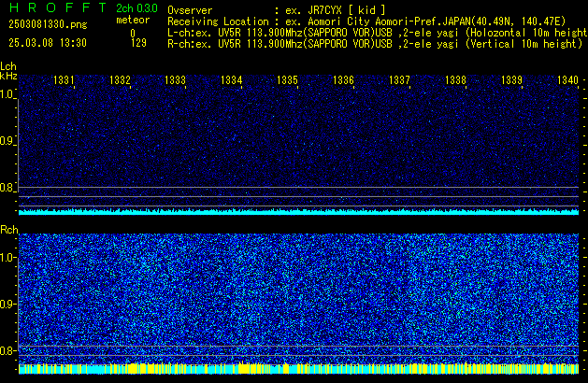Click the Lch 0.8 frequency label
This screenshot has width=588, height=383.
coord(7,188)
